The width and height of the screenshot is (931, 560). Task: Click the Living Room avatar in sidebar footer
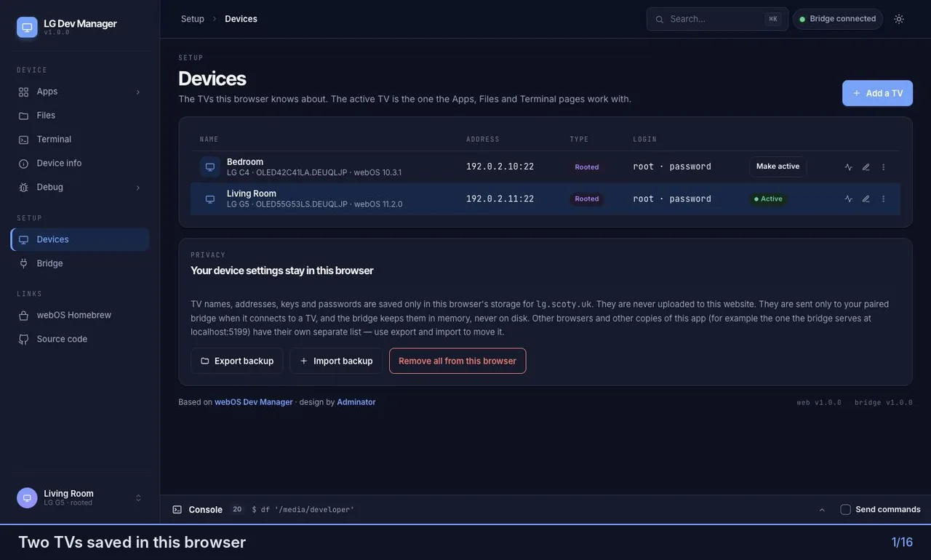point(27,498)
